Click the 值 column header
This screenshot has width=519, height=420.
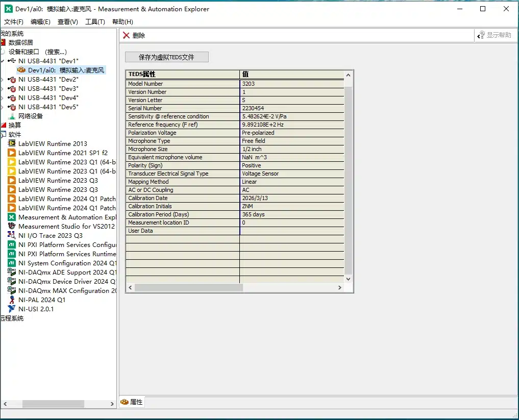(292, 74)
